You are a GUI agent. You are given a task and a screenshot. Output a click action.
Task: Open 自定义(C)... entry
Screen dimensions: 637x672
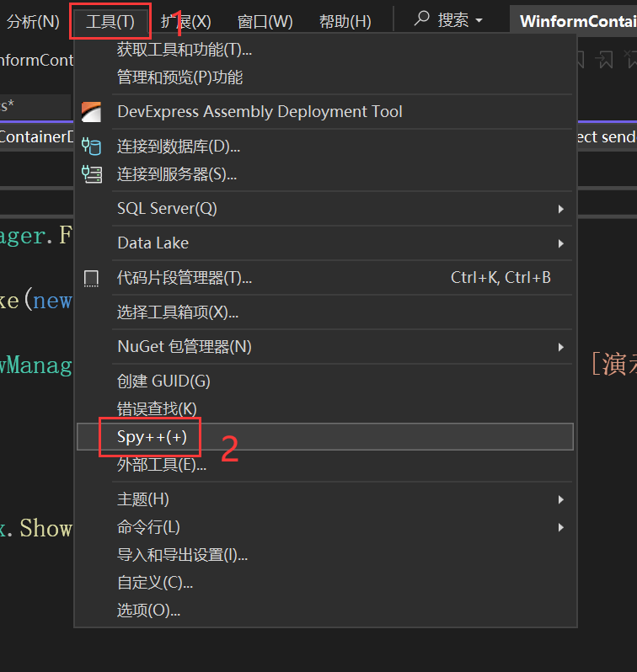point(325,583)
